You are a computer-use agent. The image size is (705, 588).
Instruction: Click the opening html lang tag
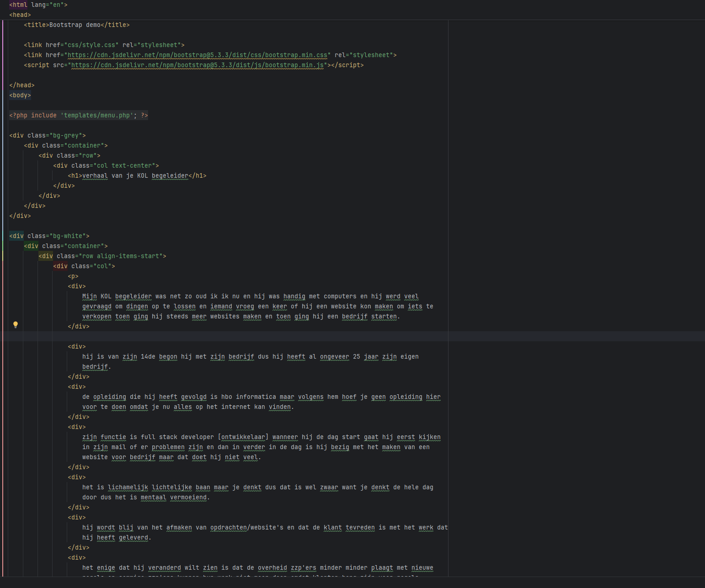click(x=38, y=5)
